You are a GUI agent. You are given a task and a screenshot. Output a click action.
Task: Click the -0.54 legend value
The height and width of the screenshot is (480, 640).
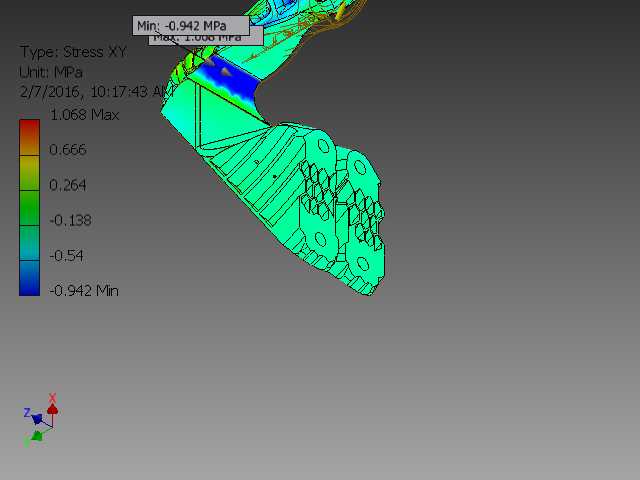[x=67, y=256]
